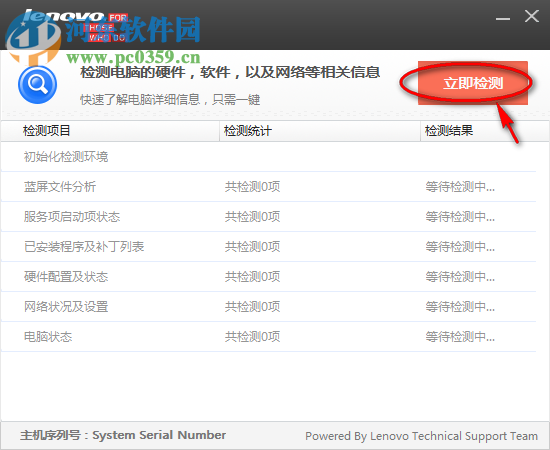The image size is (550, 450).
Task: Click the 检测项目 column header
Action: click(110, 131)
